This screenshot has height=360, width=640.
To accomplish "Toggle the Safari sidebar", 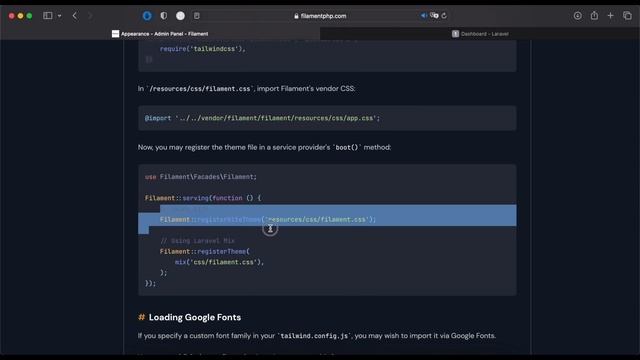I will 48,16.
